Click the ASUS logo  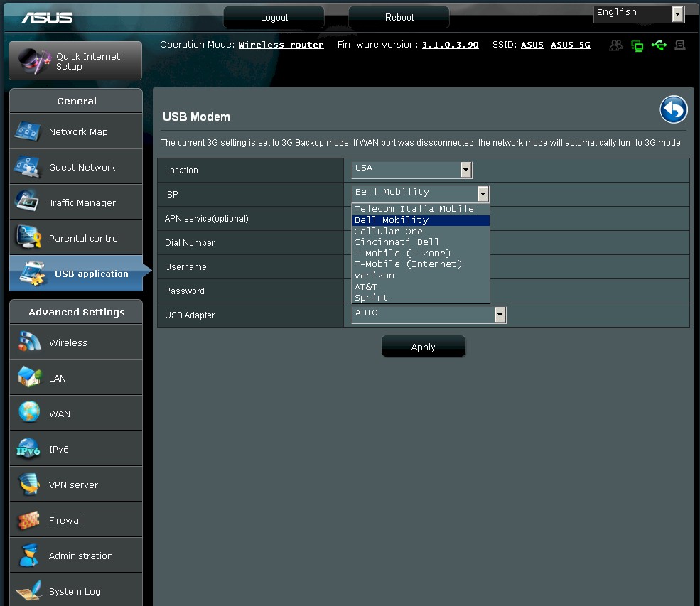tap(48, 17)
